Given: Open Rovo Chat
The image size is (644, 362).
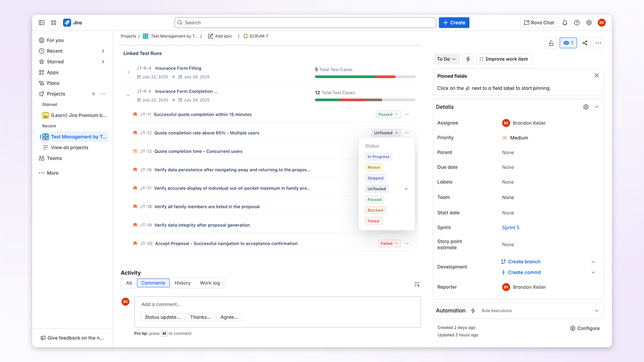Looking at the screenshot, I should (539, 23).
